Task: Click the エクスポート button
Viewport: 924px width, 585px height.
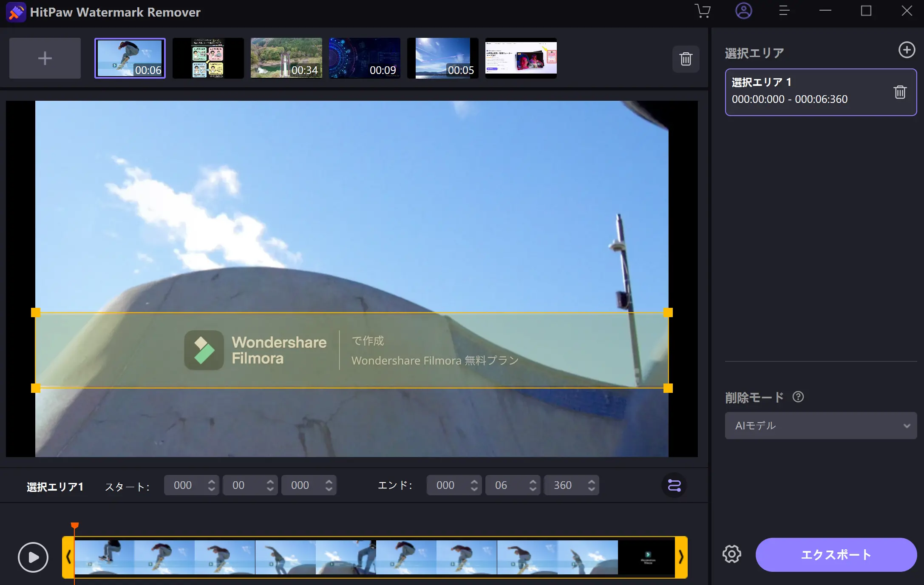Action: click(835, 554)
